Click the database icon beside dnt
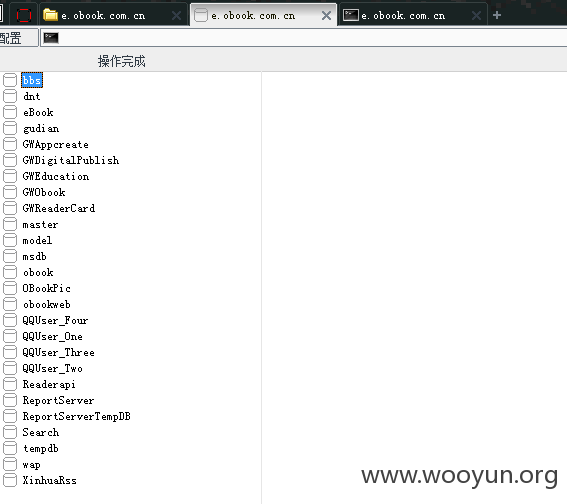Screen dimensions: 567x504 click(10, 96)
